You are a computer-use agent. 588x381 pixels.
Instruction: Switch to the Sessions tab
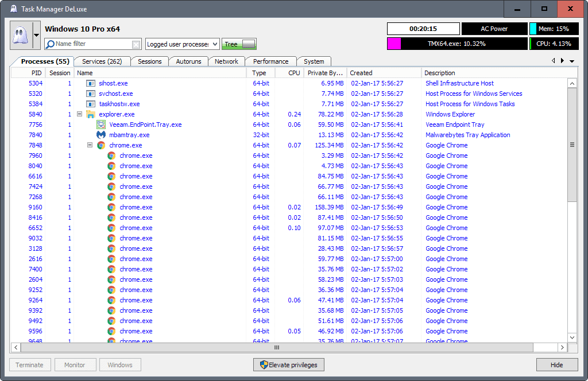pos(150,61)
